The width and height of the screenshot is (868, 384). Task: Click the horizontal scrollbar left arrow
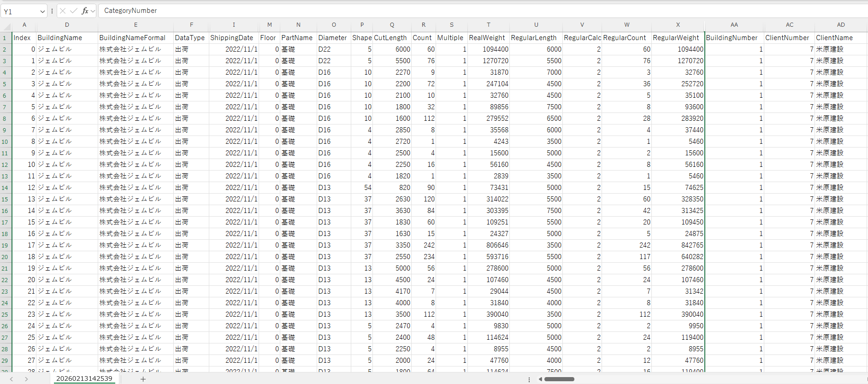tap(540, 379)
